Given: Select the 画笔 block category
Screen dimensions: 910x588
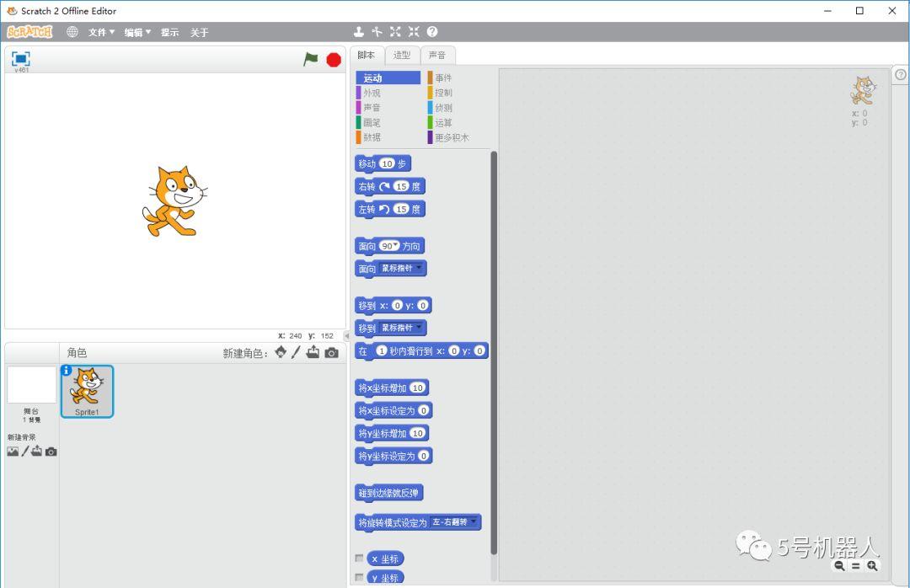Looking at the screenshot, I should coord(388,122).
